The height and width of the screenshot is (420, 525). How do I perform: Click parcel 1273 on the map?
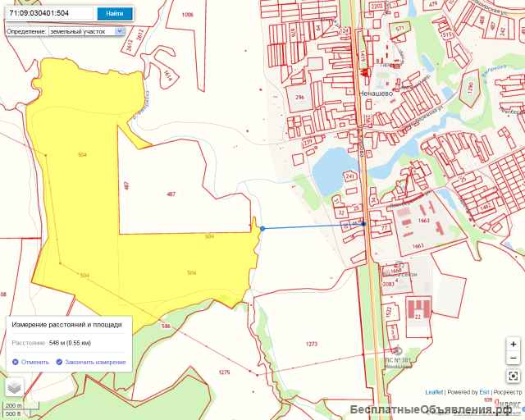pyautogui.click(x=311, y=344)
